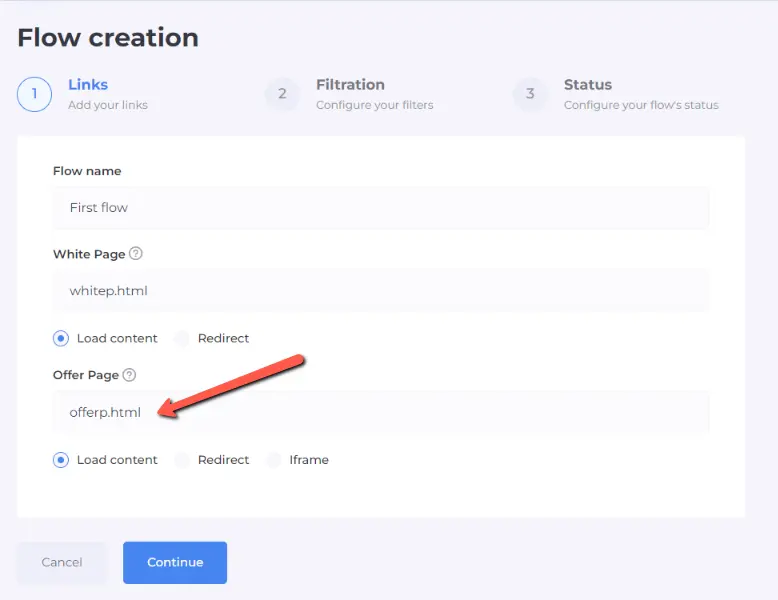Switch to the Filtration step label

pyautogui.click(x=350, y=85)
